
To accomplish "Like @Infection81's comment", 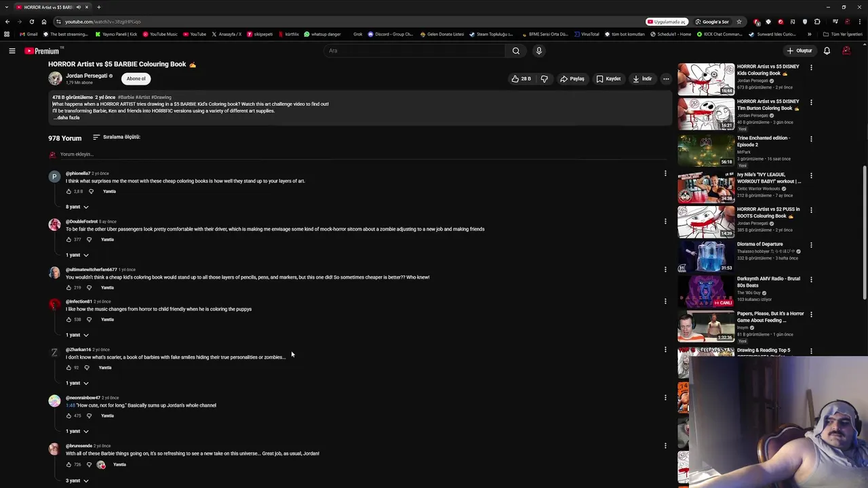I will [68, 320].
